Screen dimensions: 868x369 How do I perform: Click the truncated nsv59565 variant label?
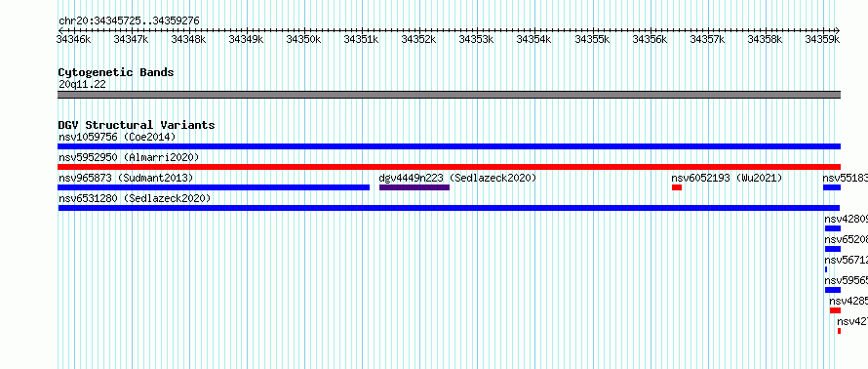[x=847, y=280]
